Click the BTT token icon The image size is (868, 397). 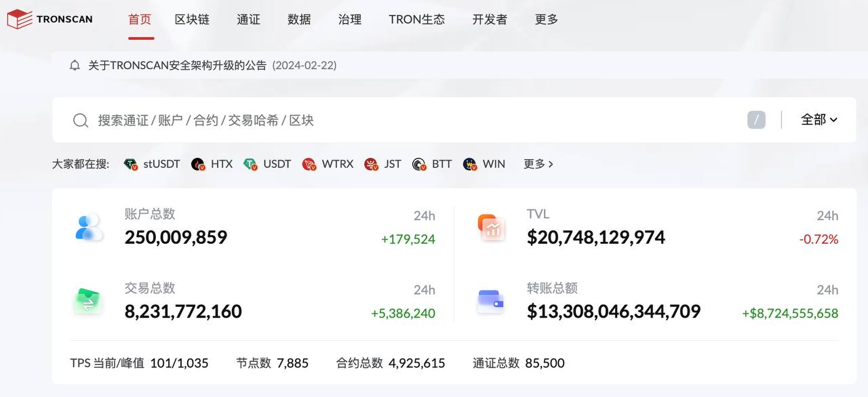point(418,164)
